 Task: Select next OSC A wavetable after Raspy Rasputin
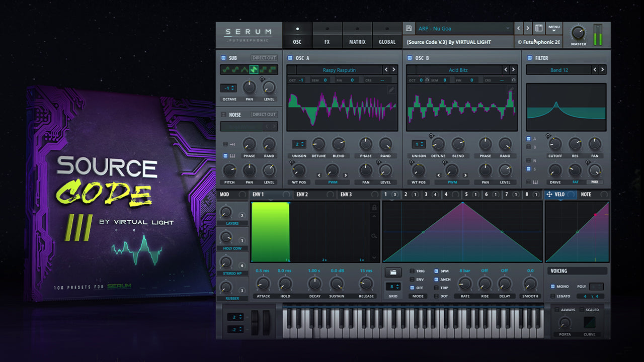(x=394, y=70)
